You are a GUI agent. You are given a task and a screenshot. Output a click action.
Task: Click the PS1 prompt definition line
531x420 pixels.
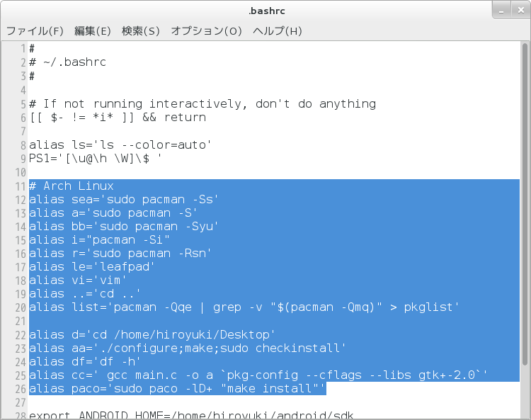[x=96, y=159]
